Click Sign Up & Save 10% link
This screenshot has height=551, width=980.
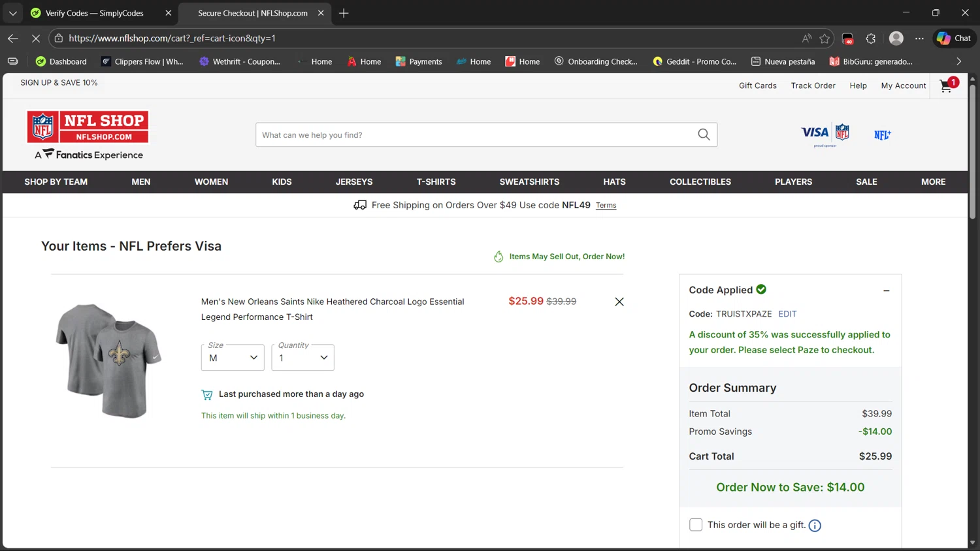(x=59, y=83)
